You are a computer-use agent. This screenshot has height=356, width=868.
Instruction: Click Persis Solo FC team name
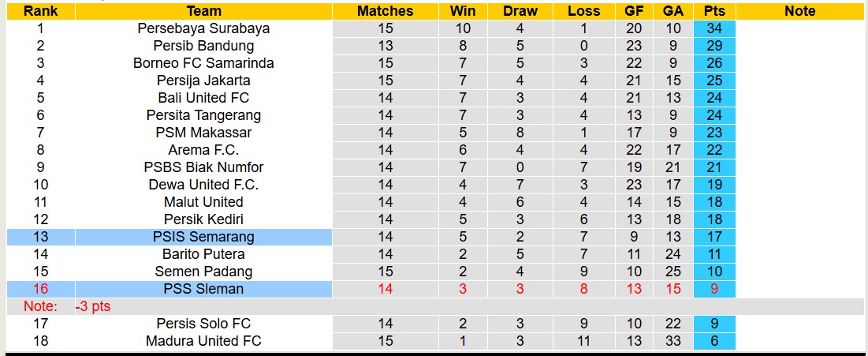[x=203, y=324]
